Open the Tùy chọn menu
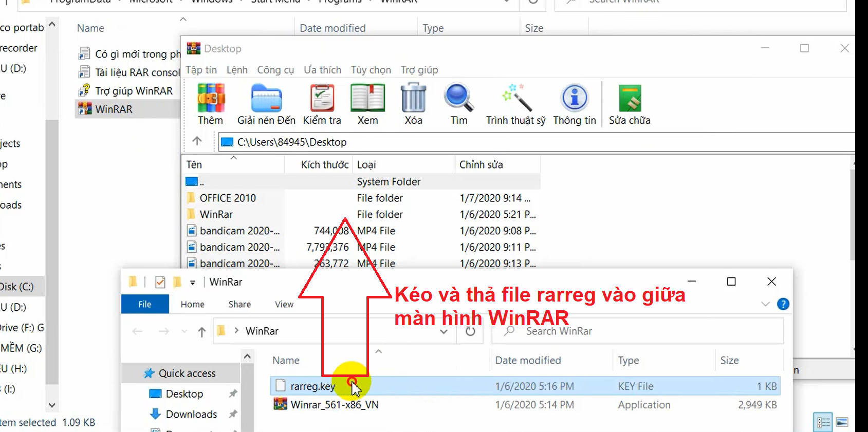 point(371,70)
